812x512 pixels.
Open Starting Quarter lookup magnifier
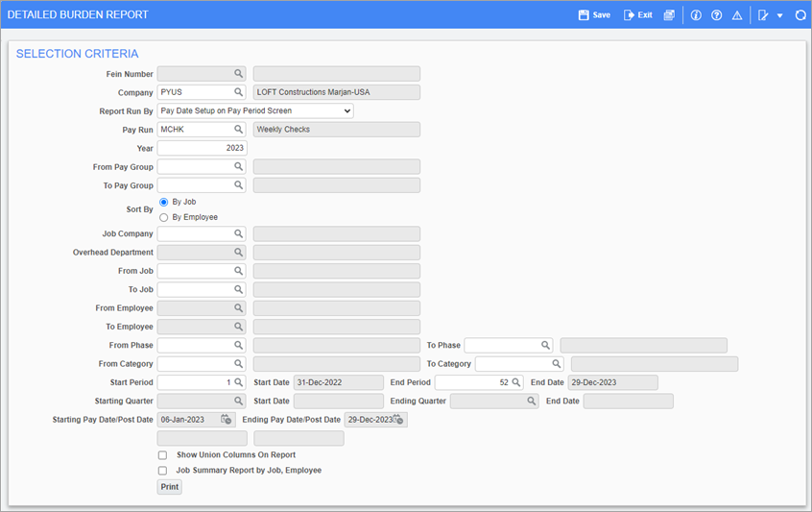pyautogui.click(x=238, y=402)
